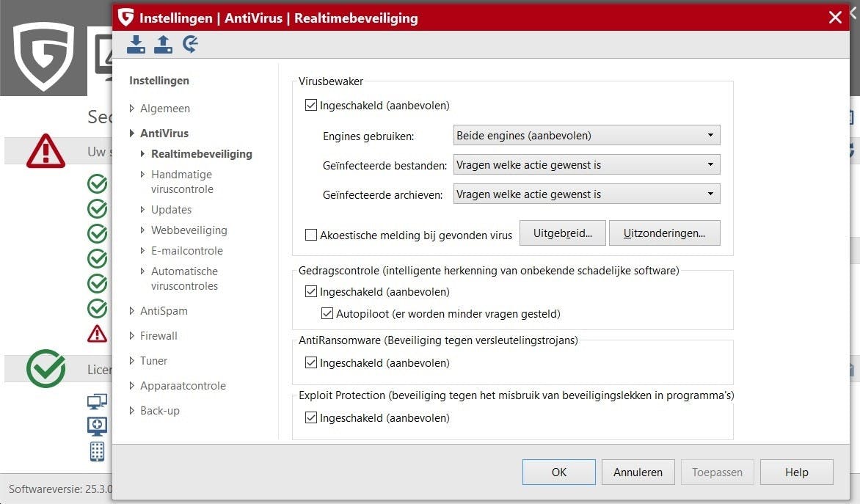Click the save settings upload icon
Image resolution: width=860 pixels, height=504 pixels.
tap(163, 44)
